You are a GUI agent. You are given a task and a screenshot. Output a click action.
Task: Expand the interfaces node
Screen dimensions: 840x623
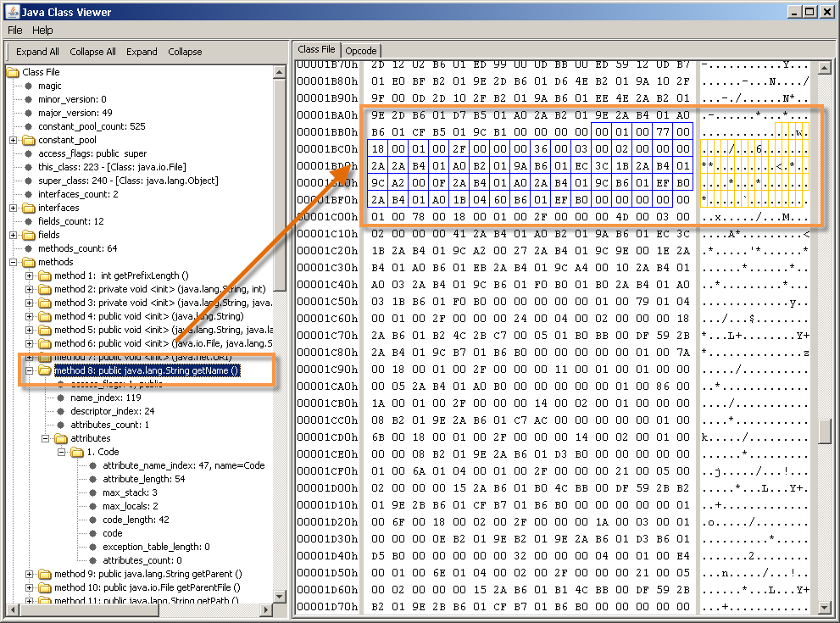click(x=13, y=208)
